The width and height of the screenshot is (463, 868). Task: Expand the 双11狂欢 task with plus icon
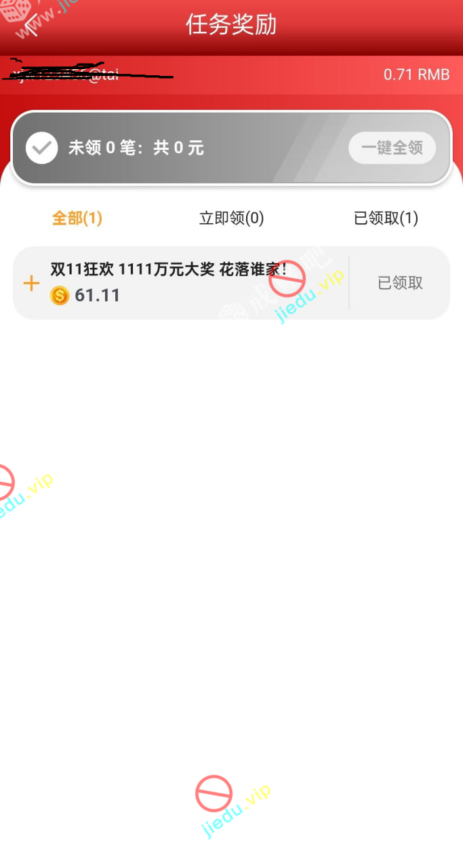(31, 283)
